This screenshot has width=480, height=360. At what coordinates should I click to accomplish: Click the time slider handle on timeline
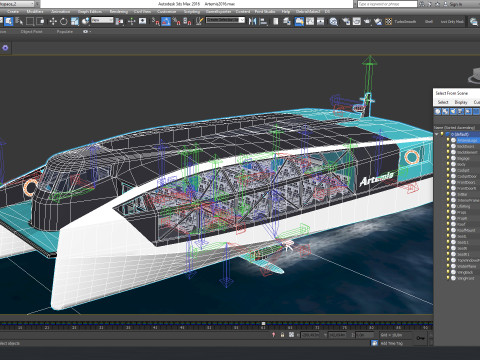pyautogui.click(x=263, y=323)
